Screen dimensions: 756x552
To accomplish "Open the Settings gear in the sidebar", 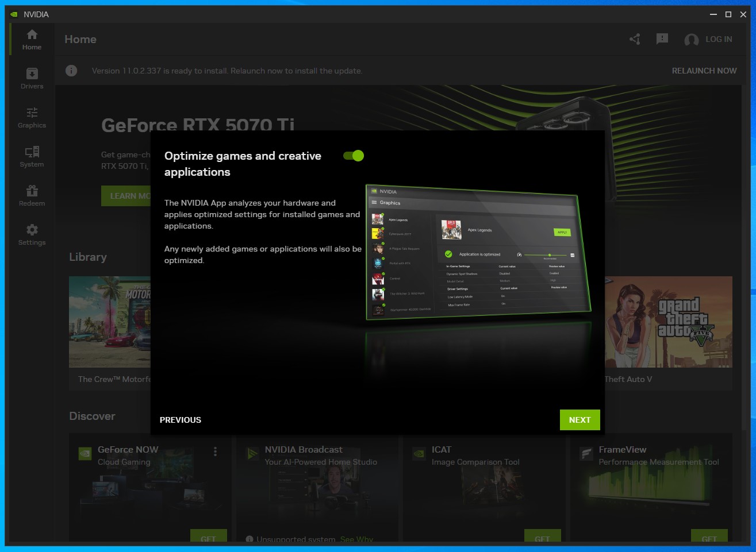I will click(32, 235).
